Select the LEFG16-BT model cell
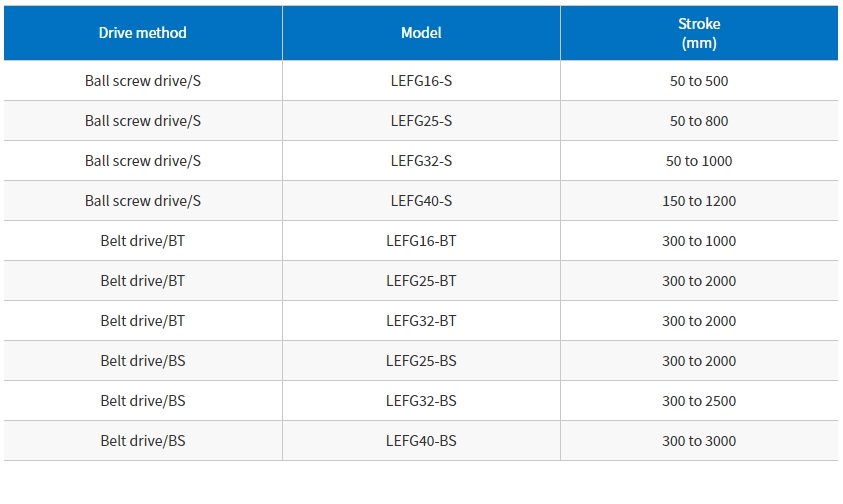 click(422, 240)
